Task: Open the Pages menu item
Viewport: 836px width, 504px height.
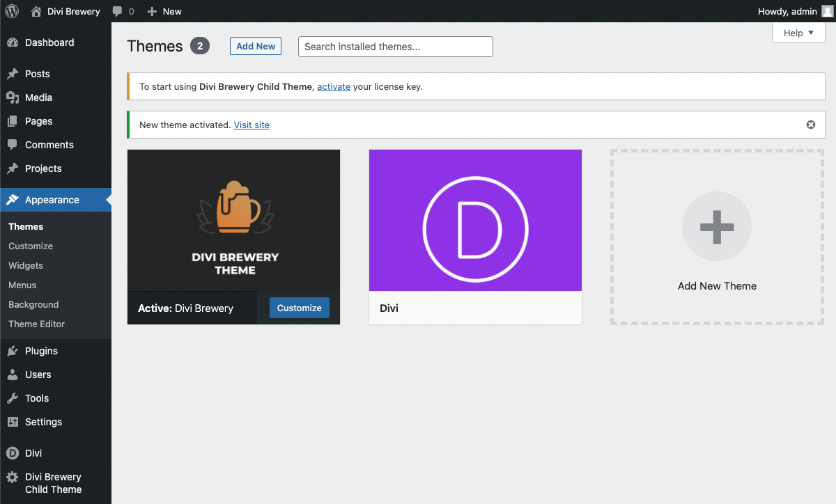Action: 56,121
